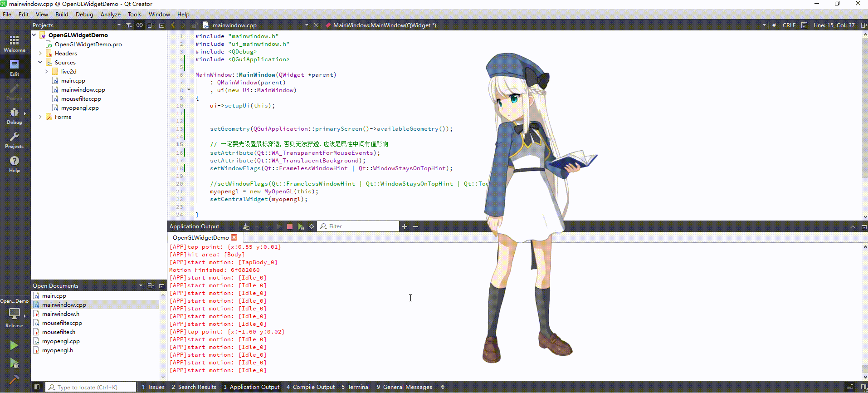Toggle right sidebar in status bar
868x393 pixels.
[x=863, y=387]
